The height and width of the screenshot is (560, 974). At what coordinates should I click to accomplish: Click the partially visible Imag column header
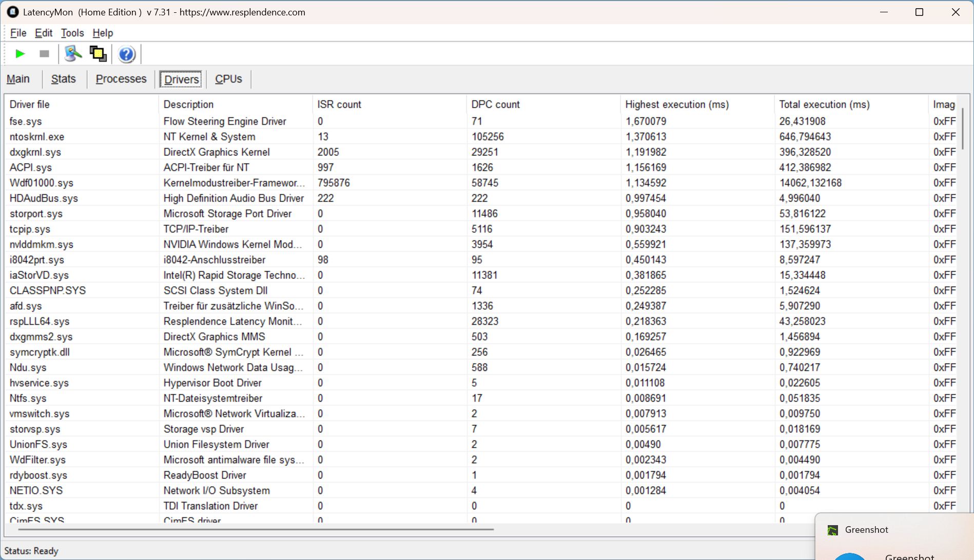tap(944, 105)
